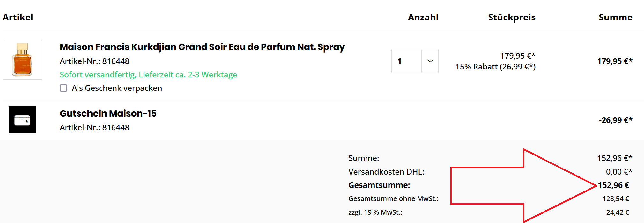The width and height of the screenshot is (644, 223).
Task: Check the 'Als Geschenk verpacken' checkbox
Action: pyautogui.click(x=63, y=88)
